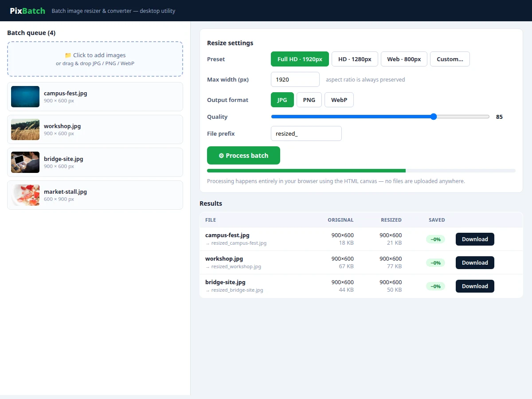Click the folder icon in the drop zone

[x=68, y=55]
